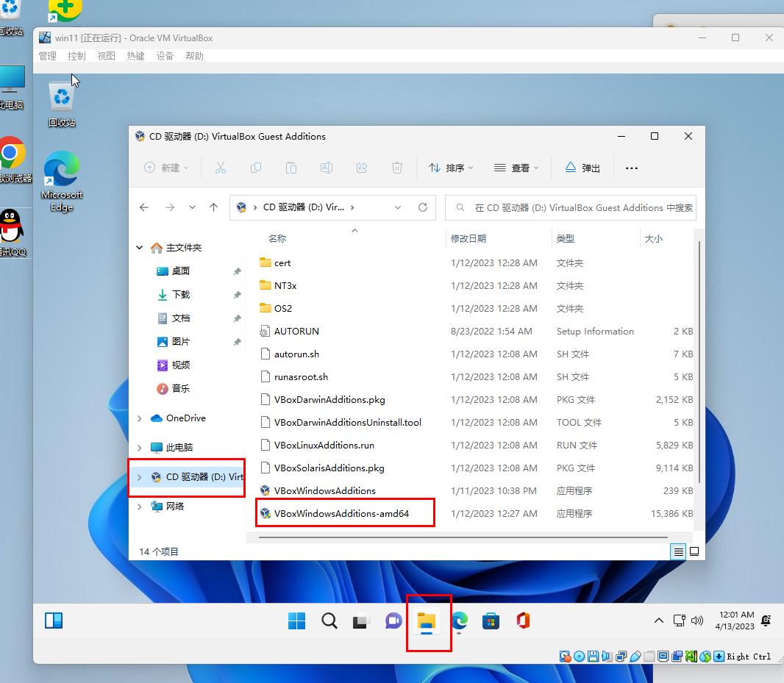Click the 新建 new item button
The image size is (784, 683).
(166, 168)
